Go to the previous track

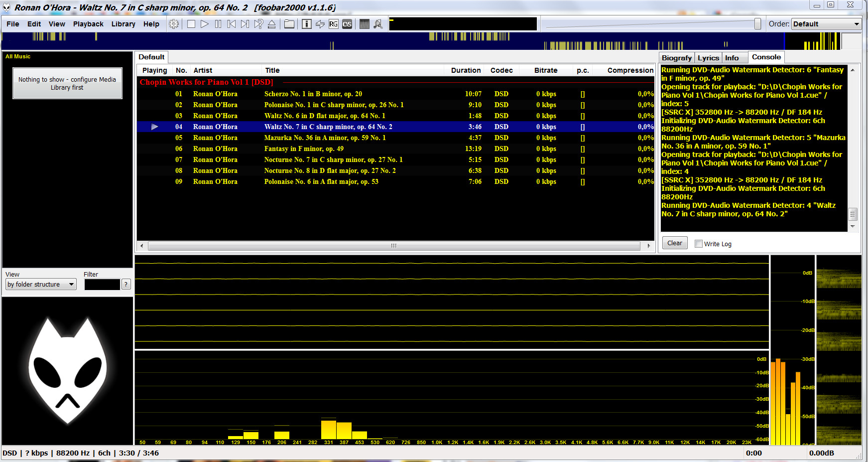pos(232,24)
